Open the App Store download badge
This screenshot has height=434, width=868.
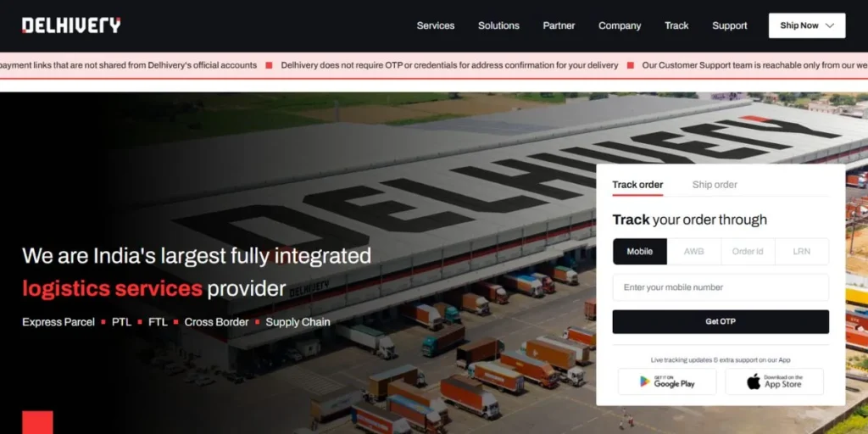pyautogui.click(x=774, y=381)
